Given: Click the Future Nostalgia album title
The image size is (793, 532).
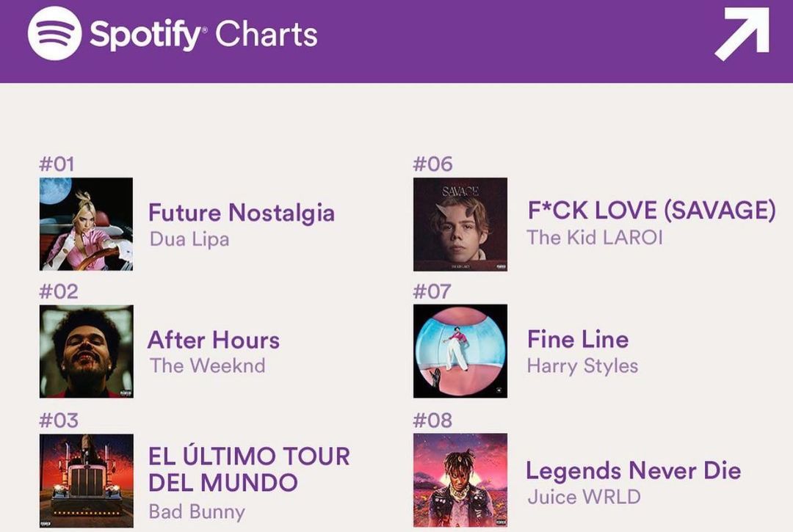Looking at the screenshot, I should pyautogui.click(x=242, y=213).
